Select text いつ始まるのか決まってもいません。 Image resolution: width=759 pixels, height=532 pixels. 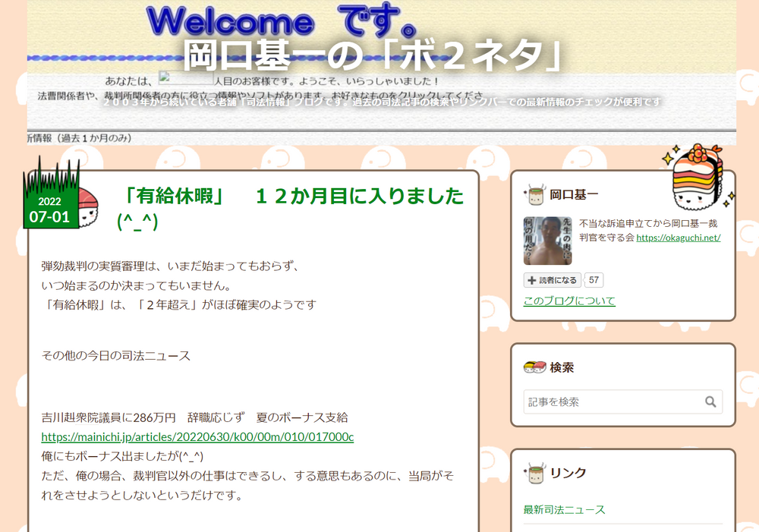136,285
